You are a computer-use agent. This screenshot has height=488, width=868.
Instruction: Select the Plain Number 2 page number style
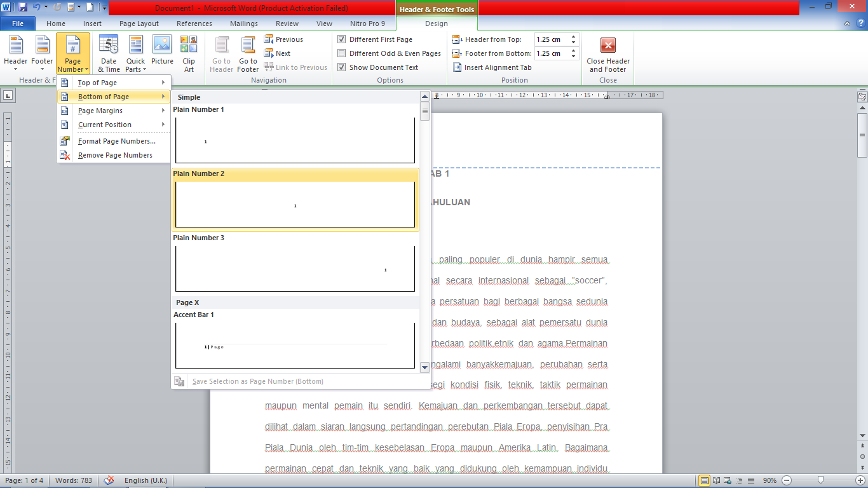[x=295, y=200]
